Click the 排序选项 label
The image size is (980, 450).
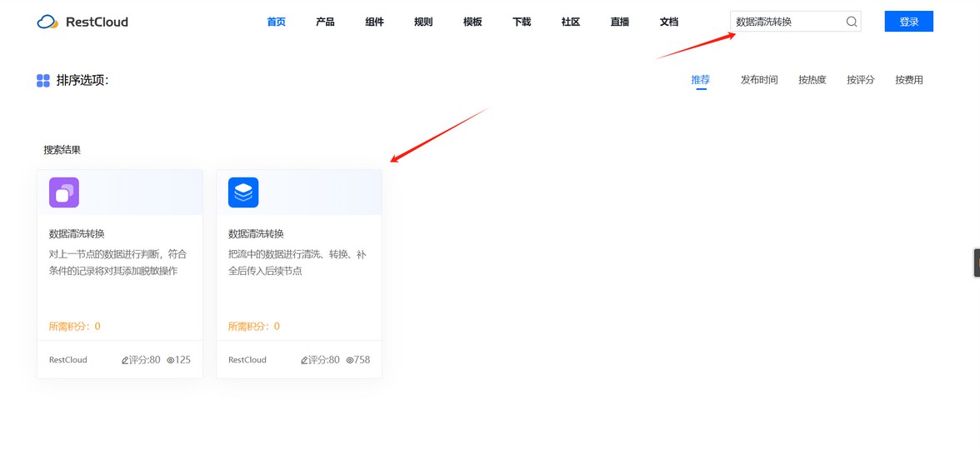click(82, 81)
